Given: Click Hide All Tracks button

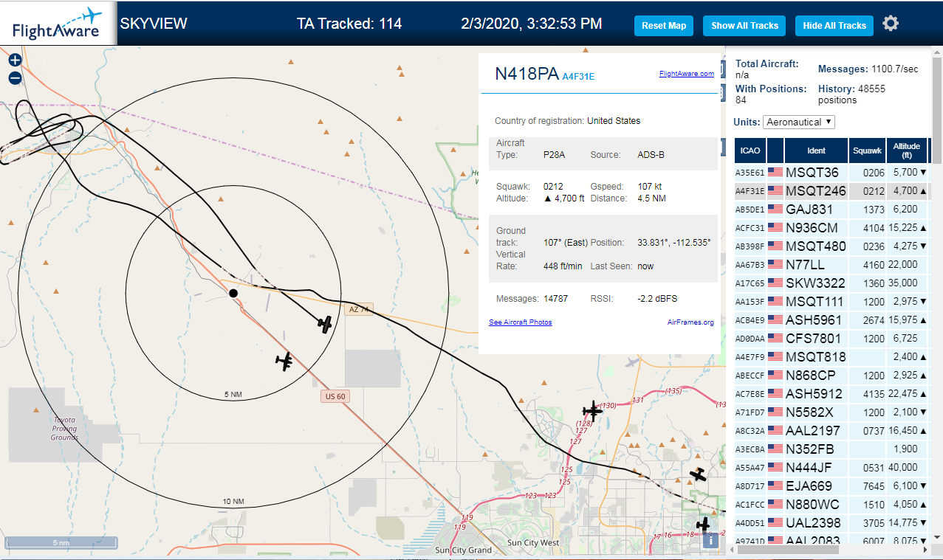Looking at the screenshot, I should click(834, 25).
